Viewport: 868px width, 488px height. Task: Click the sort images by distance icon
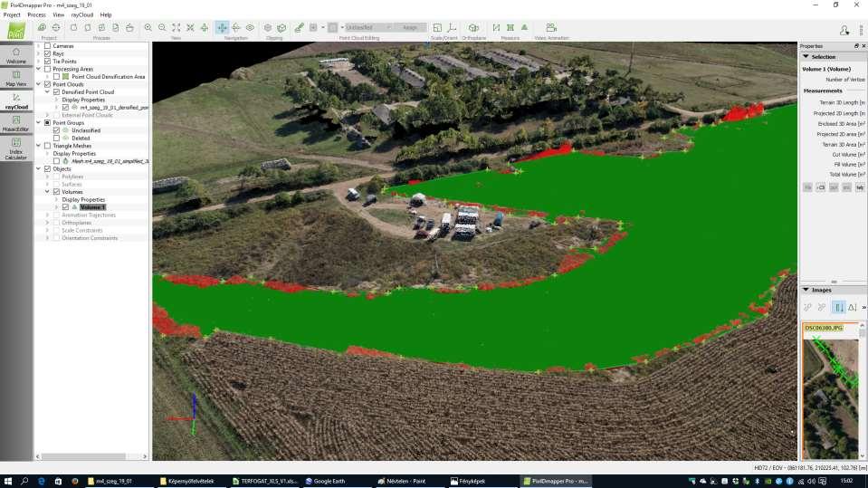pyautogui.click(x=839, y=308)
